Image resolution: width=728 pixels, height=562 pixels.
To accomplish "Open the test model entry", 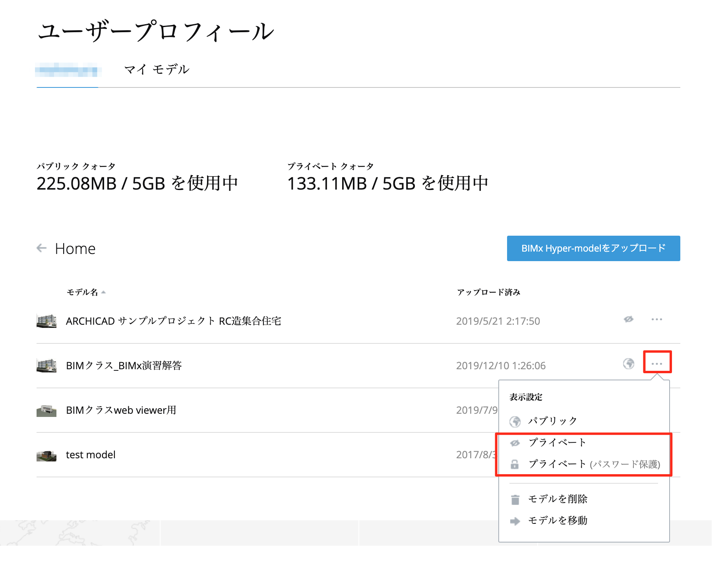I will 91,455.
